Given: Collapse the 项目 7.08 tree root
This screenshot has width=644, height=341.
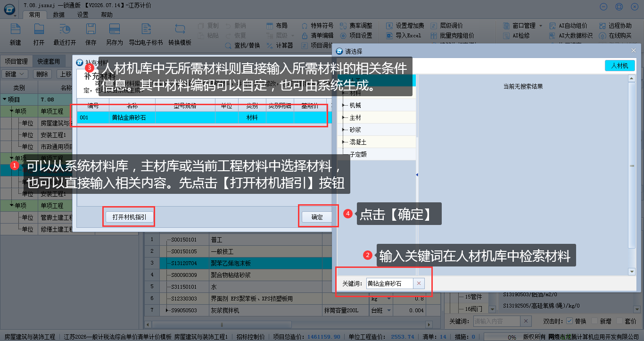Looking at the screenshot, I should pos(5,100).
